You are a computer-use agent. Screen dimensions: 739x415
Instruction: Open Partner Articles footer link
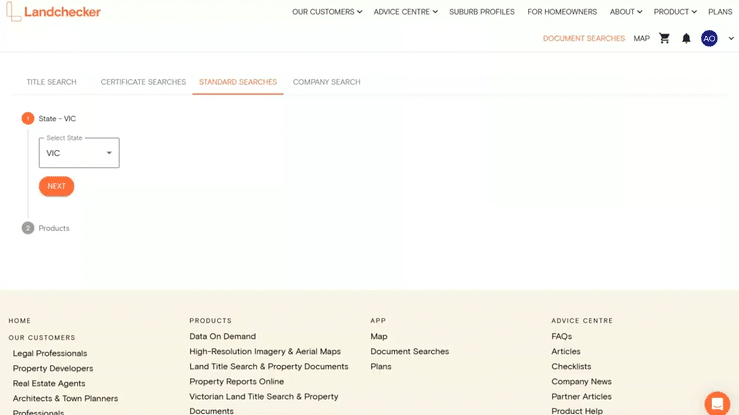581,397
